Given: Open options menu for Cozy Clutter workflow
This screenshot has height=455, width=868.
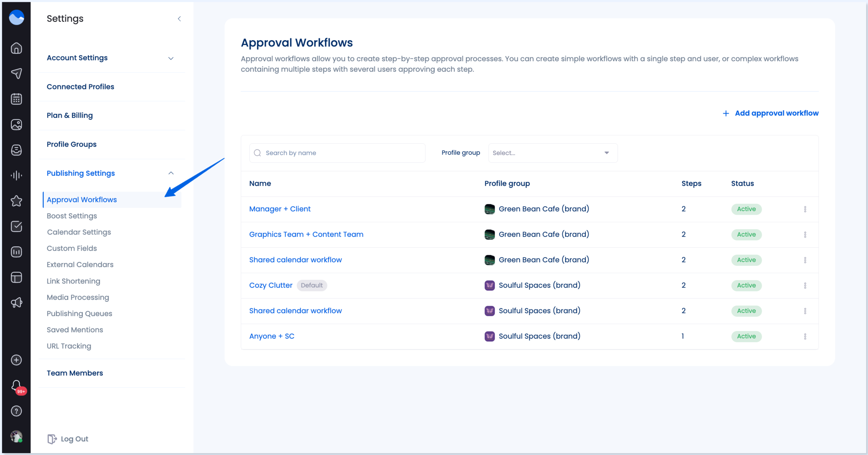Looking at the screenshot, I should (805, 285).
